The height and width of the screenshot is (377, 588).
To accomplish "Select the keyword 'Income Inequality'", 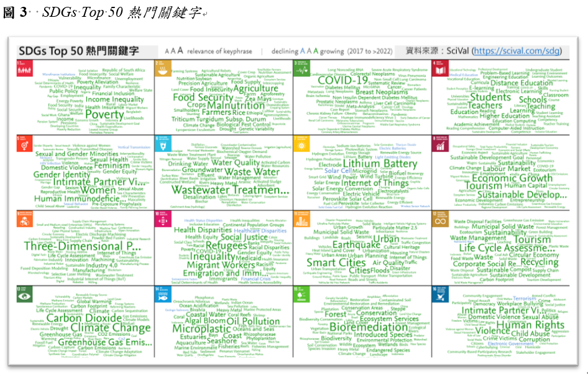I will [x=115, y=100].
